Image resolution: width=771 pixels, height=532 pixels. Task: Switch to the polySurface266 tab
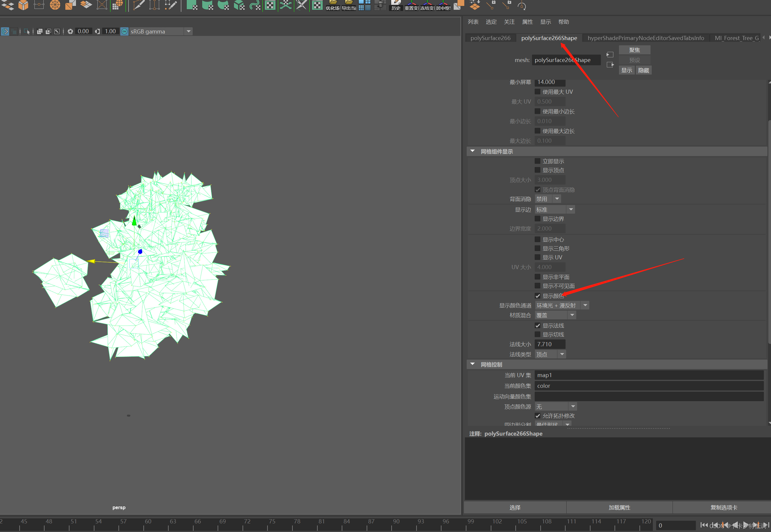tap(490, 38)
